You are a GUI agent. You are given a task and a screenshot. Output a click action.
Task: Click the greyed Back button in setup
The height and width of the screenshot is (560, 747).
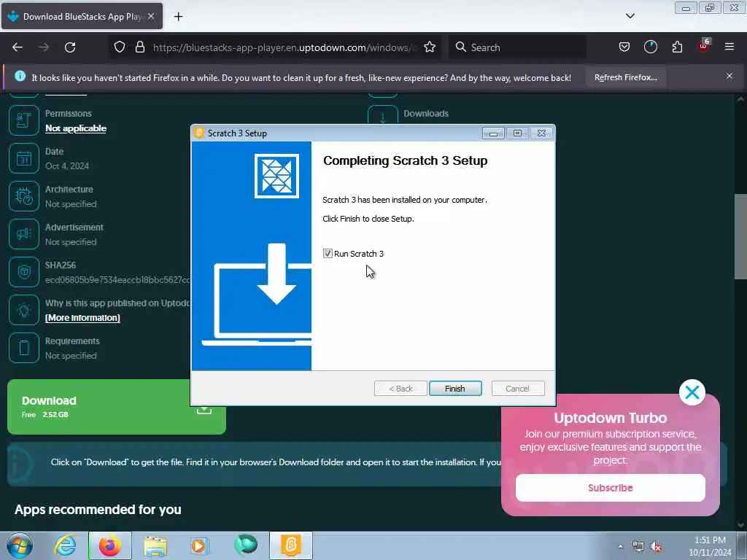(400, 389)
